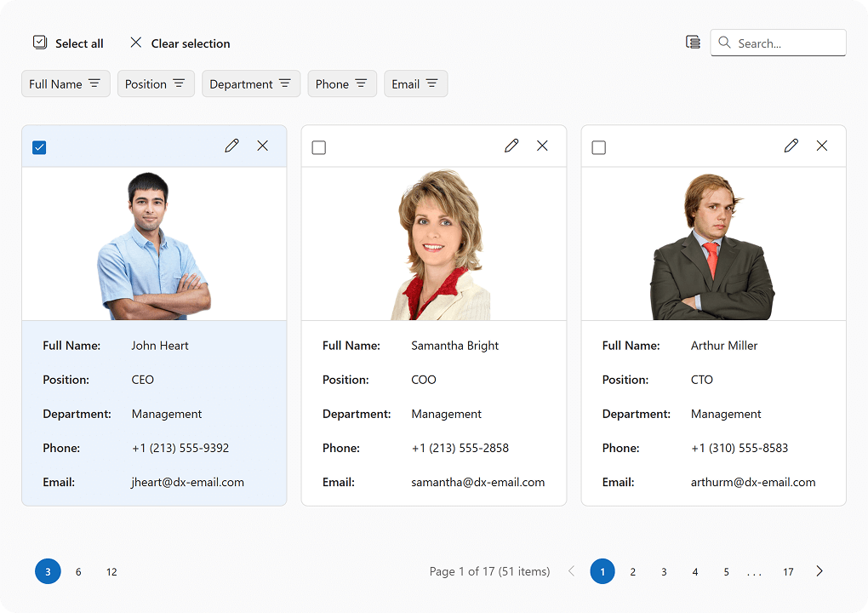Image resolution: width=868 pixels, height=613 pixels.
Task: Open the card view options icon beside search
Action: (692, 42)
